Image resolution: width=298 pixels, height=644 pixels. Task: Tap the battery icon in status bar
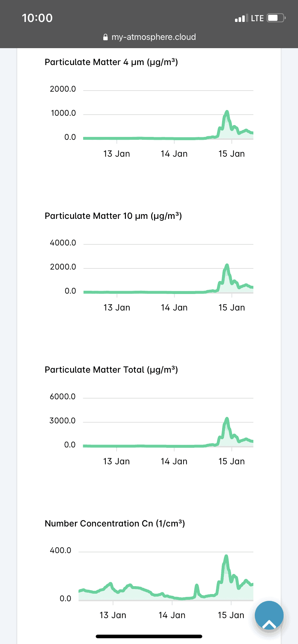point(276,18)
